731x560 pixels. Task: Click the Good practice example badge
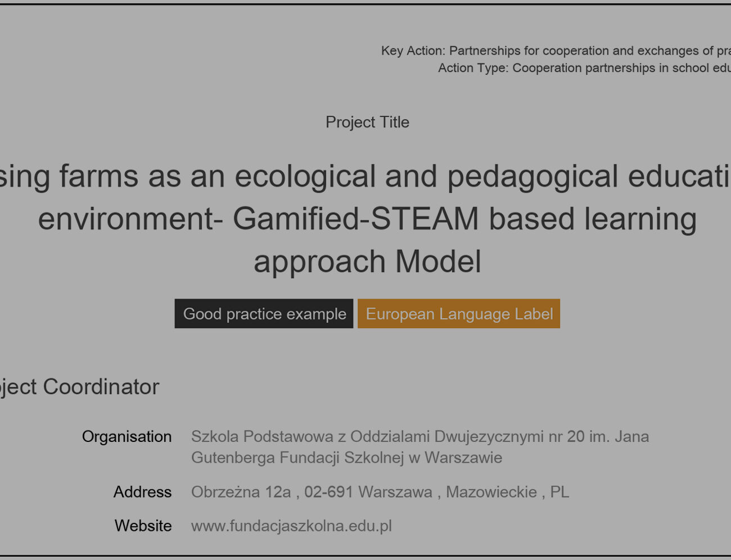[264, 314]
